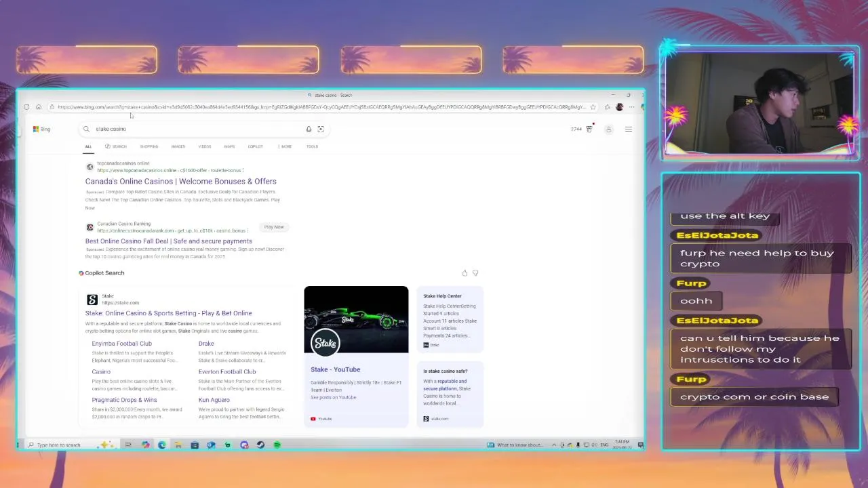Open Spotify from the taskbar
The image size is (868, 488).
click(277, 445)
